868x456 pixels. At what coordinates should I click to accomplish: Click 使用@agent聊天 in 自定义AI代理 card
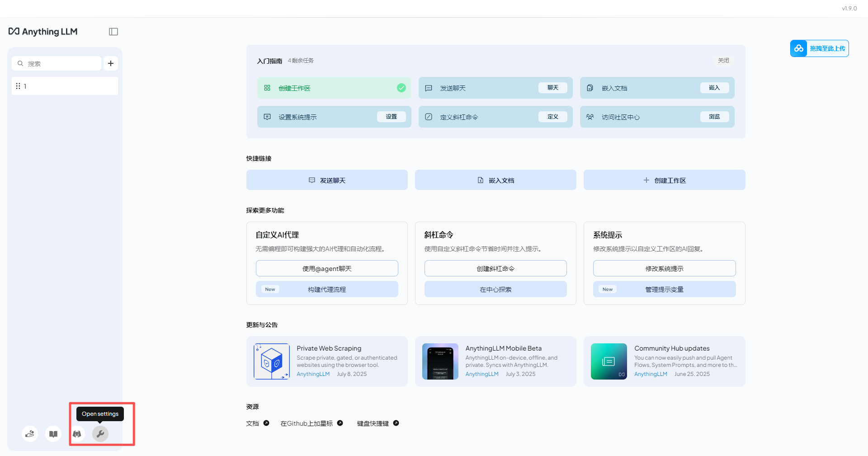click(x=326, y=268)
